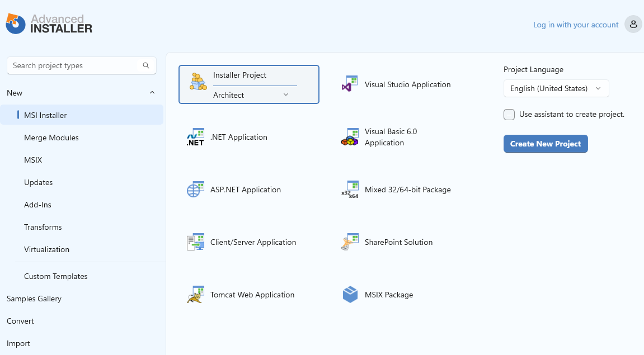Choose .NET Application project type
The height and width of the screenshot is (355, 644).
[x=238, y=137]
